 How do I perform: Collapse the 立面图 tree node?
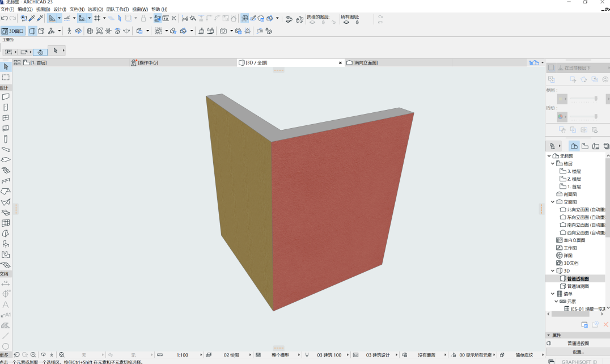pyautogui.click(x=552, y=202)
